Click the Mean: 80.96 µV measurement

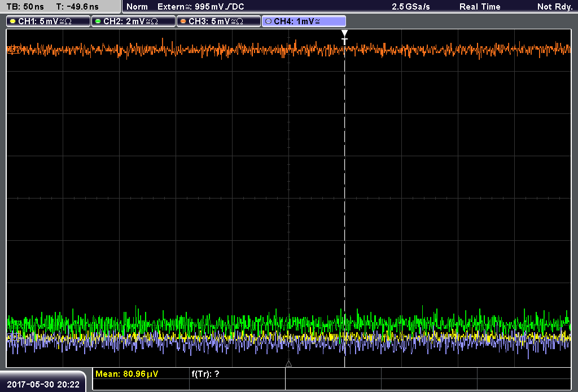point(126,374)
